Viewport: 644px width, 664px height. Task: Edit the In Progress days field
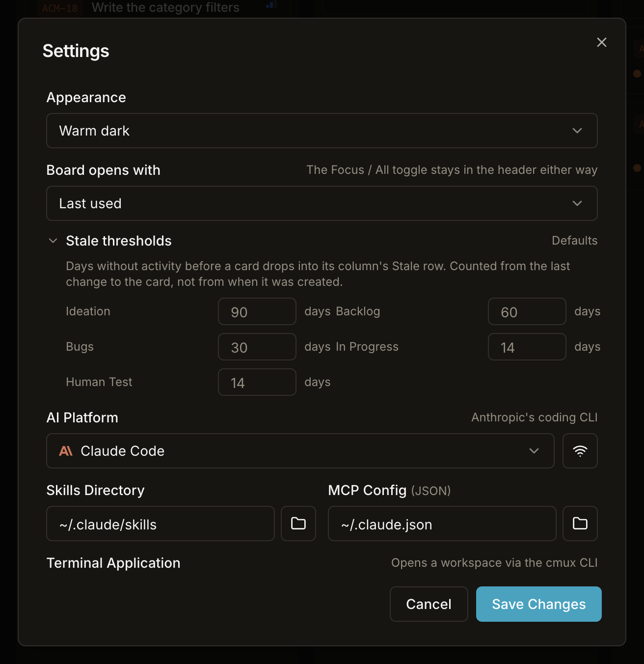(527, 347)
